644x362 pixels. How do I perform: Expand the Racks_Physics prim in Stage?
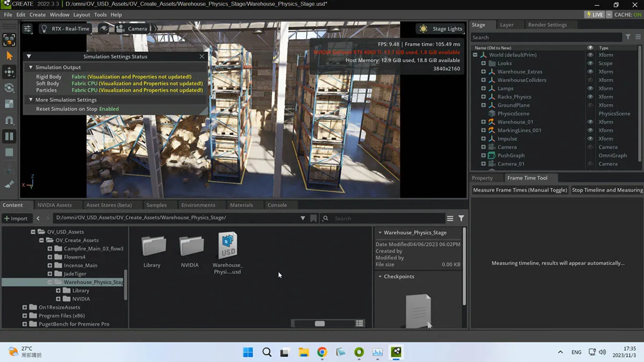[484, 97]
